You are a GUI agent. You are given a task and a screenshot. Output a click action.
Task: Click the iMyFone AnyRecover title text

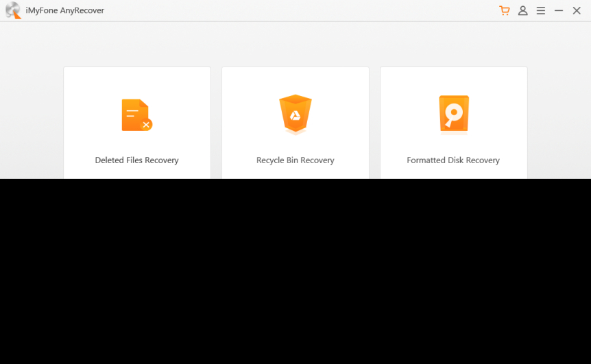pyautogui.click(x=65, y=10)
